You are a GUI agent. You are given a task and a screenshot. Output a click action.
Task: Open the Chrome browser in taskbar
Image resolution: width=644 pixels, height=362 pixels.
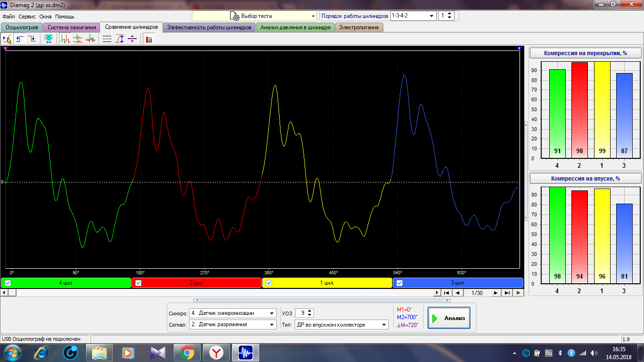click(187, 353)
